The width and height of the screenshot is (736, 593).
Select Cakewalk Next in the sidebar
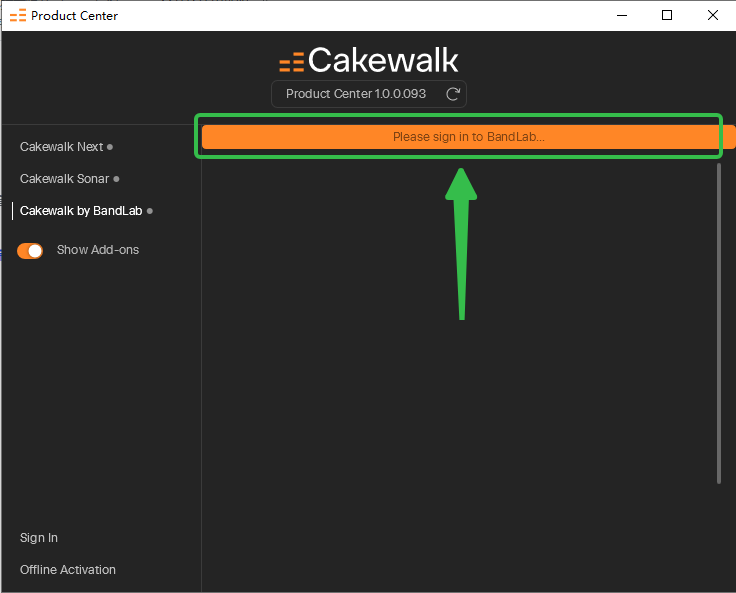61,147
